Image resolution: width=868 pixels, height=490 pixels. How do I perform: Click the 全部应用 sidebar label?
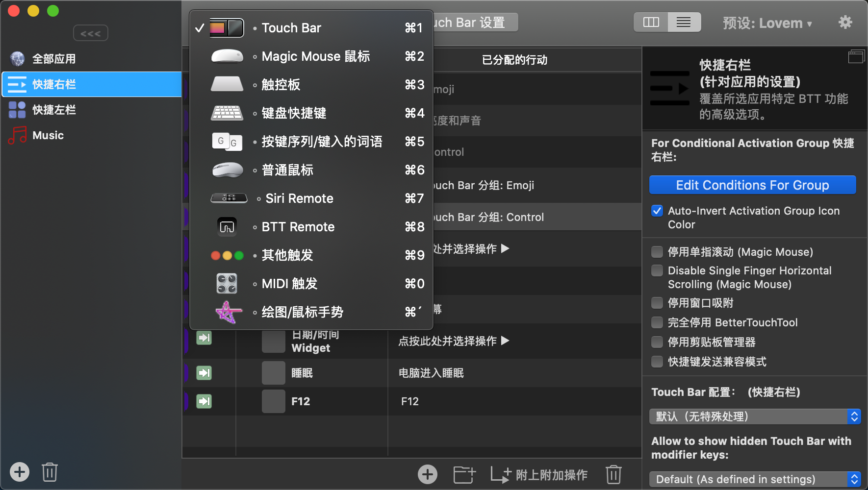pos(54,59)
